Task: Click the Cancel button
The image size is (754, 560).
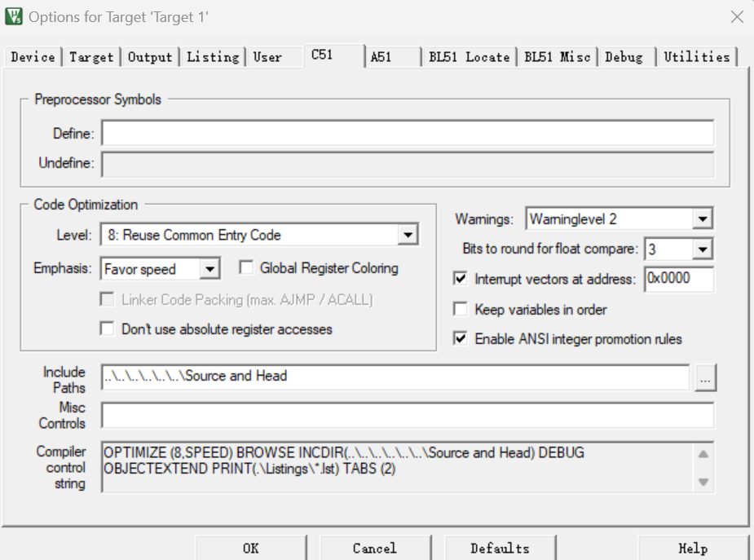Action: point(375,548)
